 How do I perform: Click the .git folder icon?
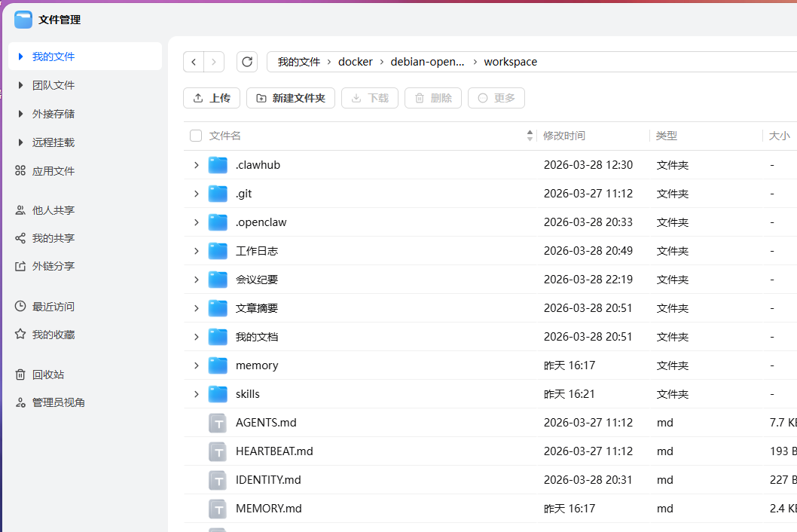218,194
